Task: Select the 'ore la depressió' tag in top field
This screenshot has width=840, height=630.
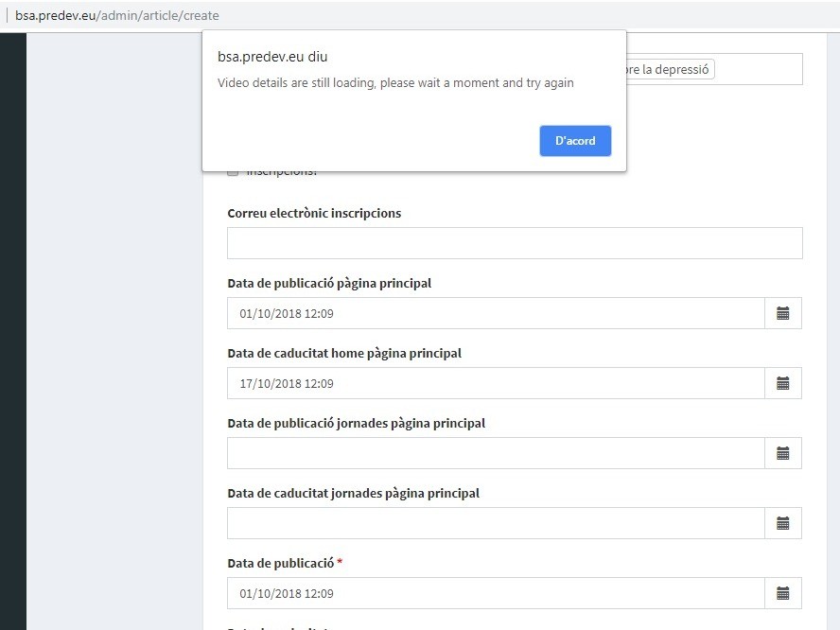Action: pyautogui.click(x=668, y=69)
